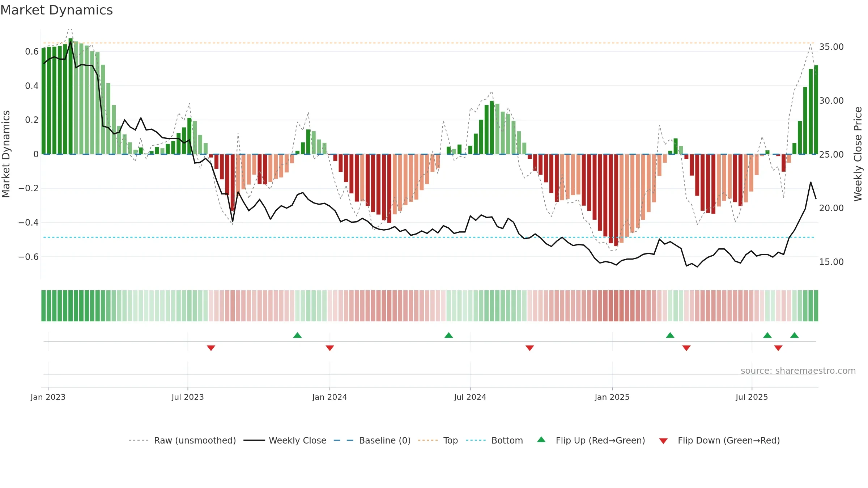Toggle the Baseline (0) legend entry
The width and height of the screenshot is (868, 488).
(372, 440)
